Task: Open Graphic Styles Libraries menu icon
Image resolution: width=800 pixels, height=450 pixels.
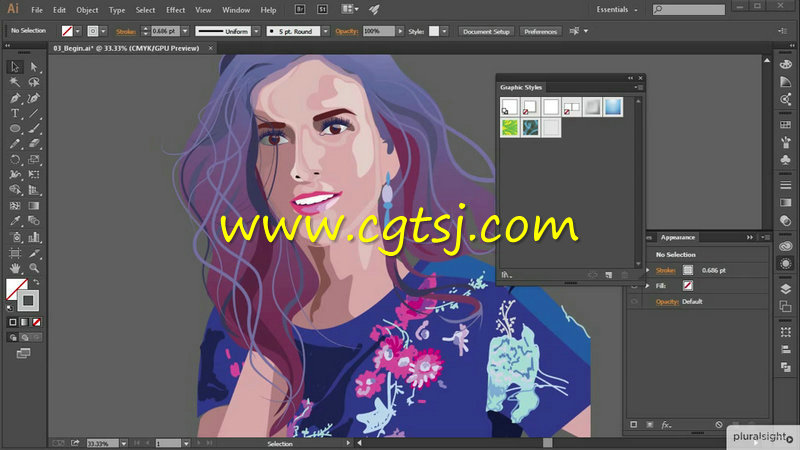Action: click(506, 274)
